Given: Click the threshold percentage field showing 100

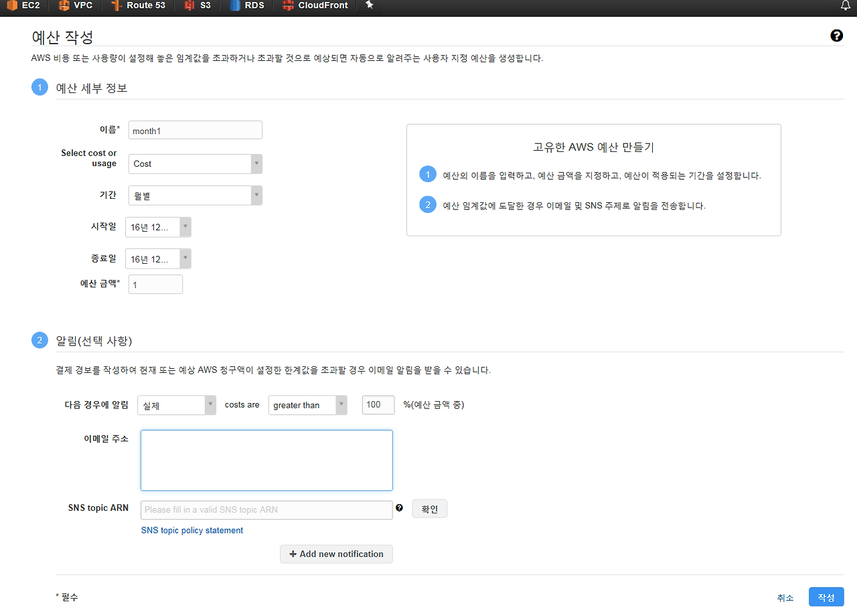Looking at the screenshot, I should [x=378, y=404].
